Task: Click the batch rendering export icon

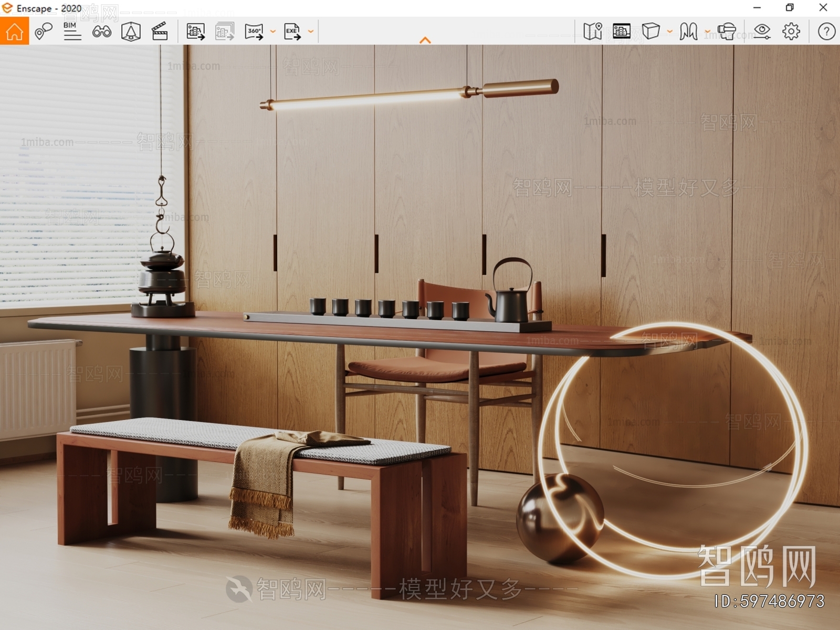Action: 225,31
